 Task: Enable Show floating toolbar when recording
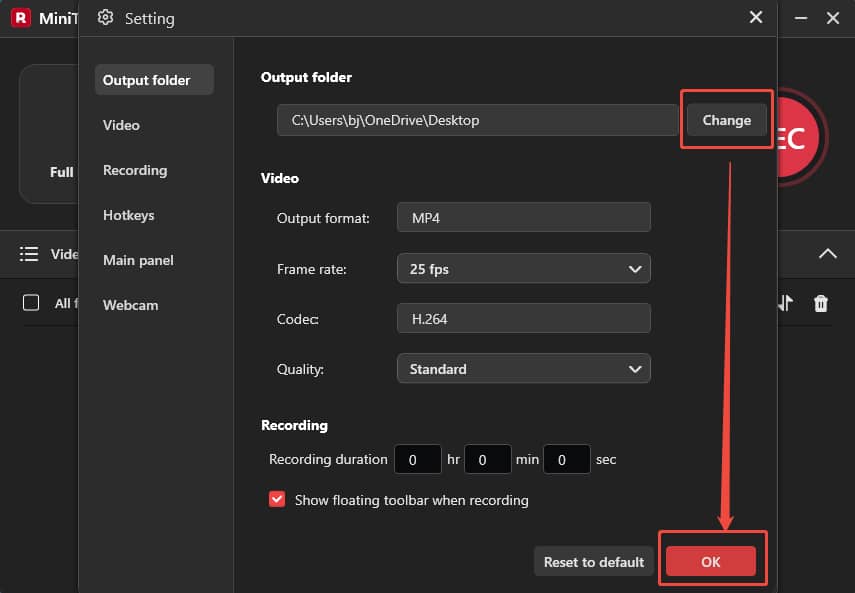point(277,500)
